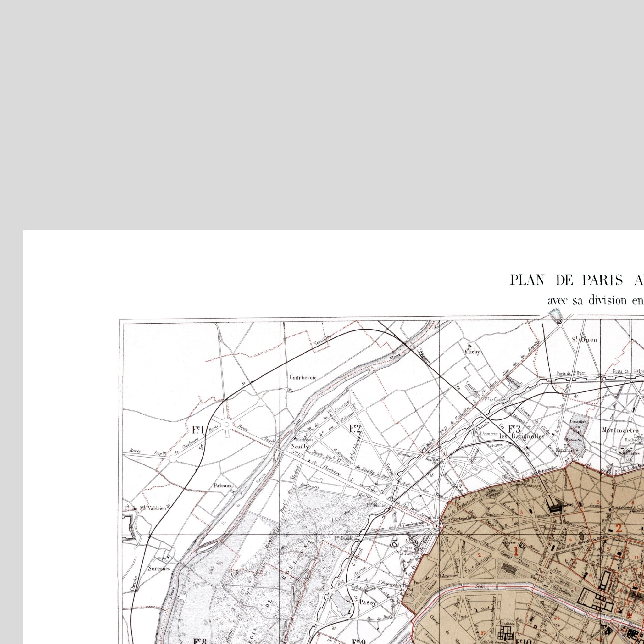Screen dimensions: 644x644
Task: Click the 'Machines' label near Neuilly
Action: (x=304, y=440)
